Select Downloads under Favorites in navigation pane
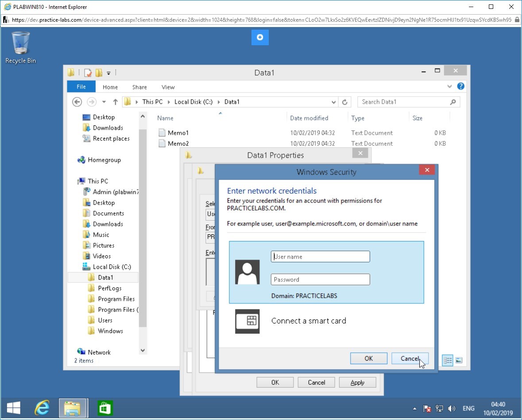This screenshot has height=420, width=522. 103,128
